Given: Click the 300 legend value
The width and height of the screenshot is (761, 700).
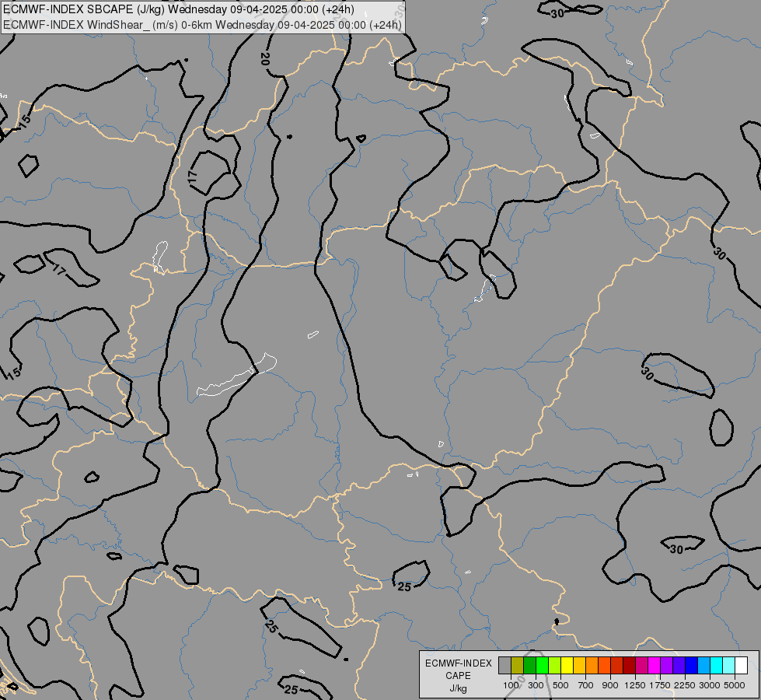Looking at the screenshot, I should (536, 685).
